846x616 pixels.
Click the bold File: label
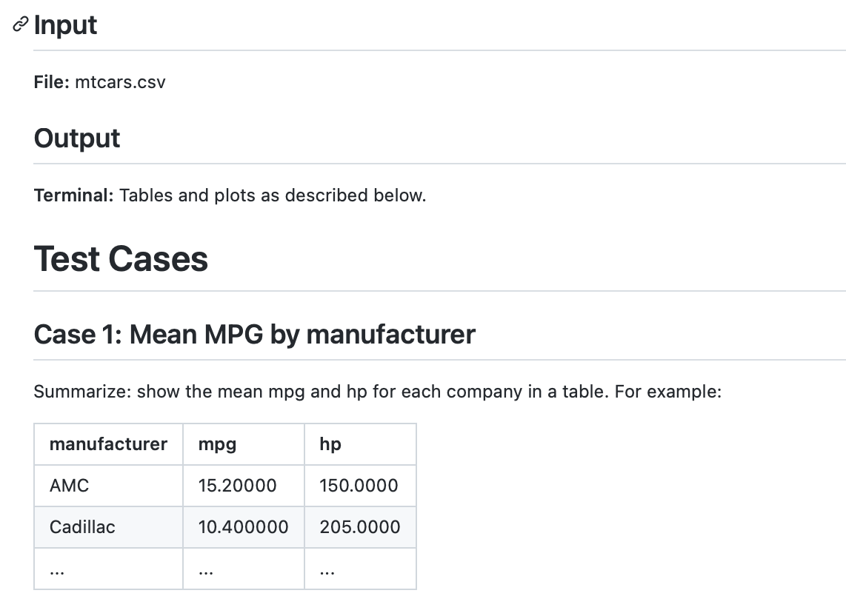52,82
